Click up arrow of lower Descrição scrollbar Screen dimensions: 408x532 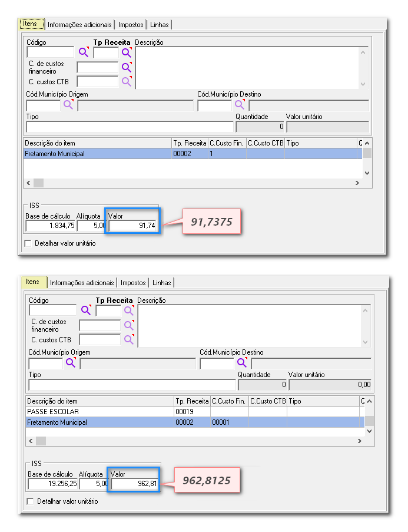365,310
